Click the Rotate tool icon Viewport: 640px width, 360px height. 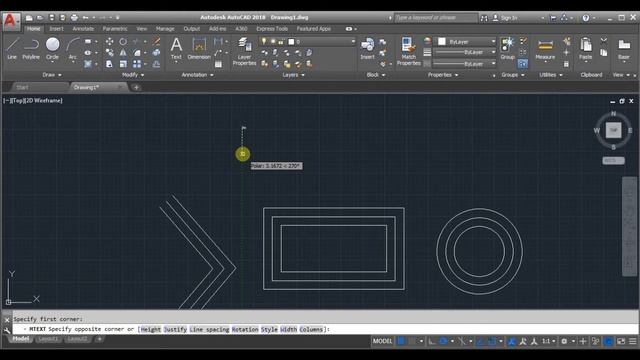point(123,42)
